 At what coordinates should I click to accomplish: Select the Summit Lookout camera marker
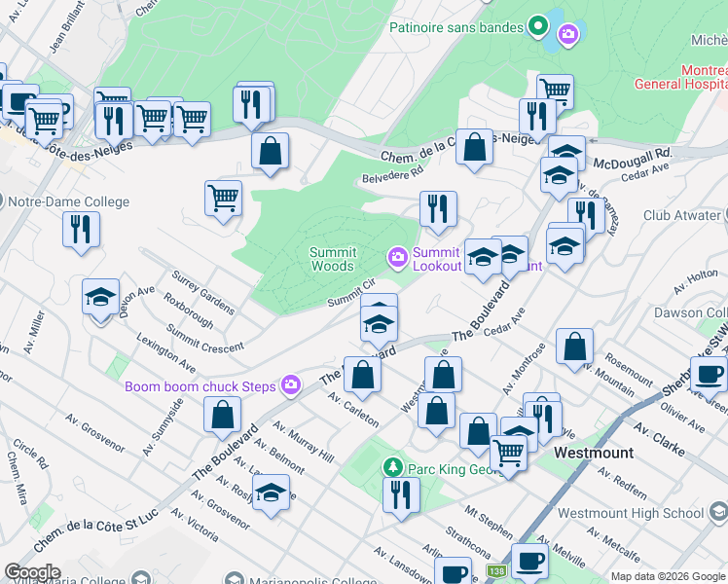tap(397, 258)
